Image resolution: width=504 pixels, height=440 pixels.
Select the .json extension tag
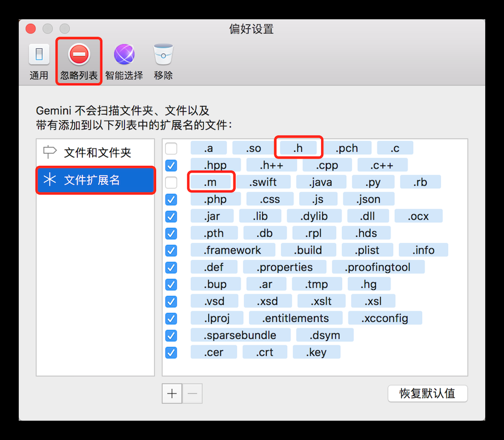coord(368,199)
